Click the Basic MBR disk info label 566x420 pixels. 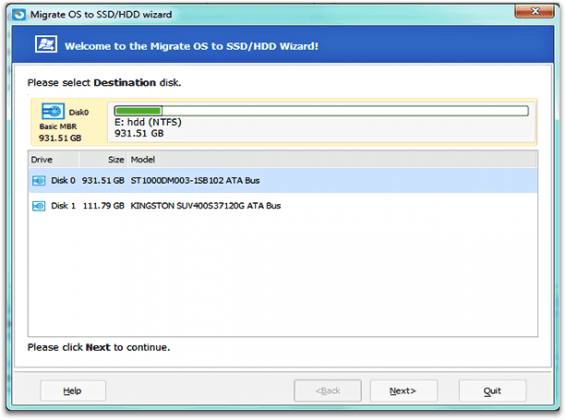pyautogui.click(x=58, y=127)
